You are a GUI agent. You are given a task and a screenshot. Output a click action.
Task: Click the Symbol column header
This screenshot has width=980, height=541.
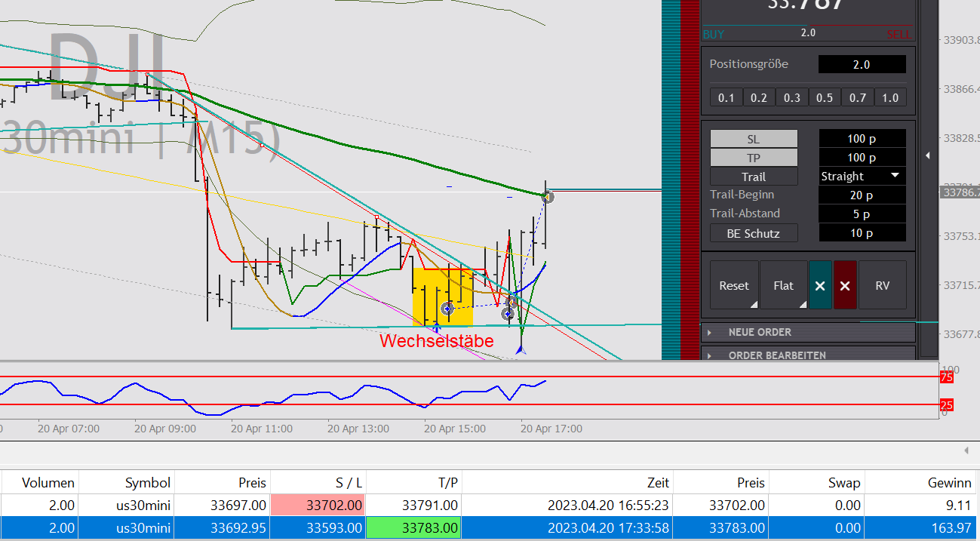tap(148, 483)
